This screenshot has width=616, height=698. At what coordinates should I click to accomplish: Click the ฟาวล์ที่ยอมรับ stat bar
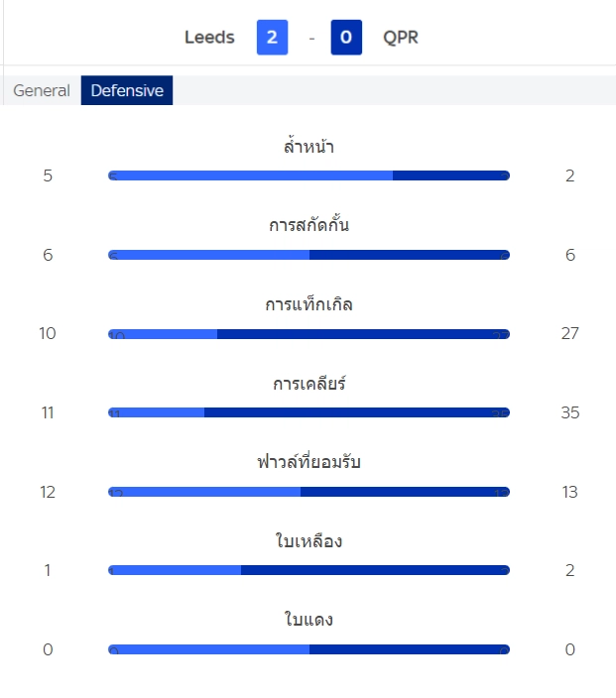coord(308,492)
